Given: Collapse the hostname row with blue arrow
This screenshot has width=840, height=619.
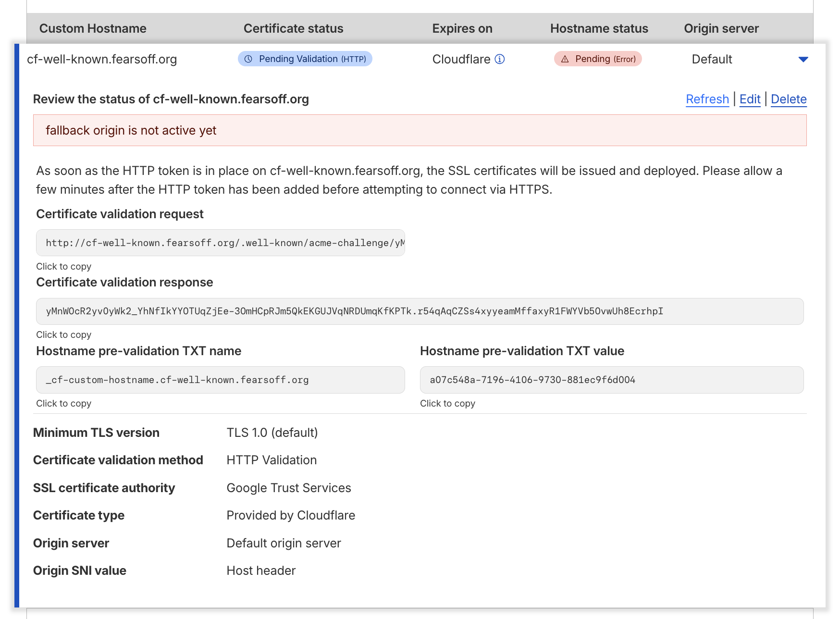Looking at the screenshot, I should pyautogui.click(x=803, y=60).
